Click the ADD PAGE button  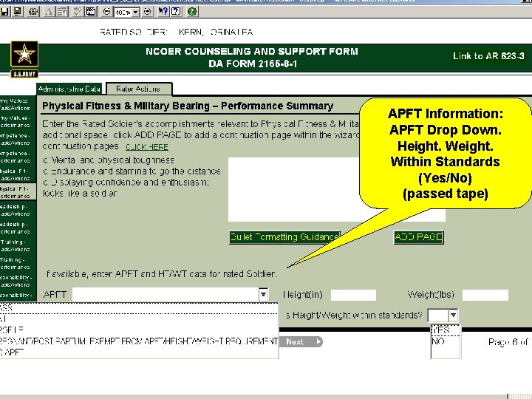tap(419, 237)
